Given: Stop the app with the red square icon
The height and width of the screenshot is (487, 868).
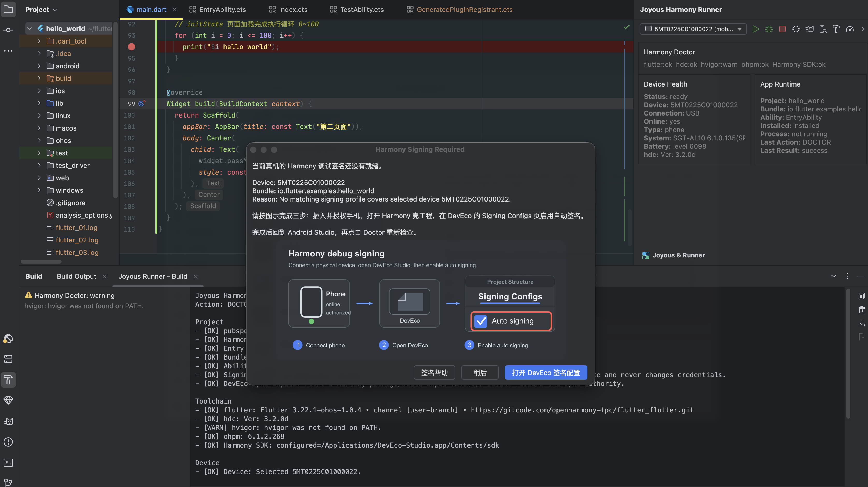Looking at the screenshot, I should point(782,29).
